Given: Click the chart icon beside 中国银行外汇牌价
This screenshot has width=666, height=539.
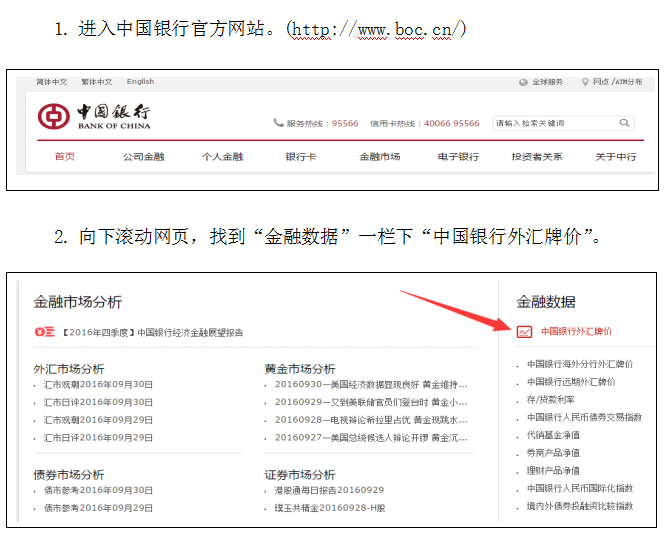Looking at the screenshot, I should point(524,331).
